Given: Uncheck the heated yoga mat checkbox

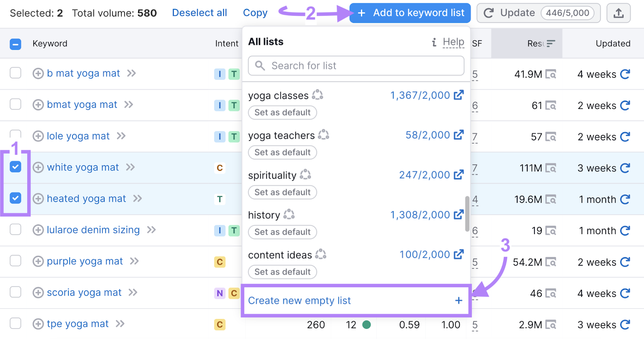Looking at the screenshot, I should (15, 198).
